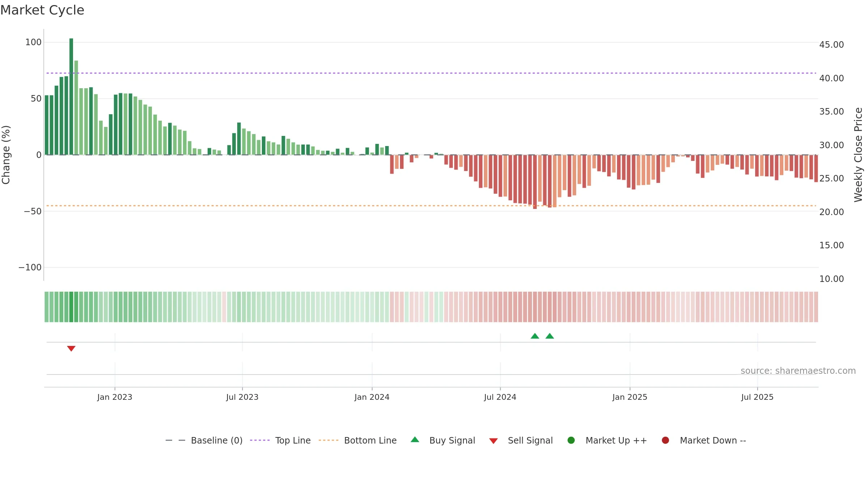868x488 pixels.
Task: Click the 40.00 tick on the right axis
Action: (831, 78)
